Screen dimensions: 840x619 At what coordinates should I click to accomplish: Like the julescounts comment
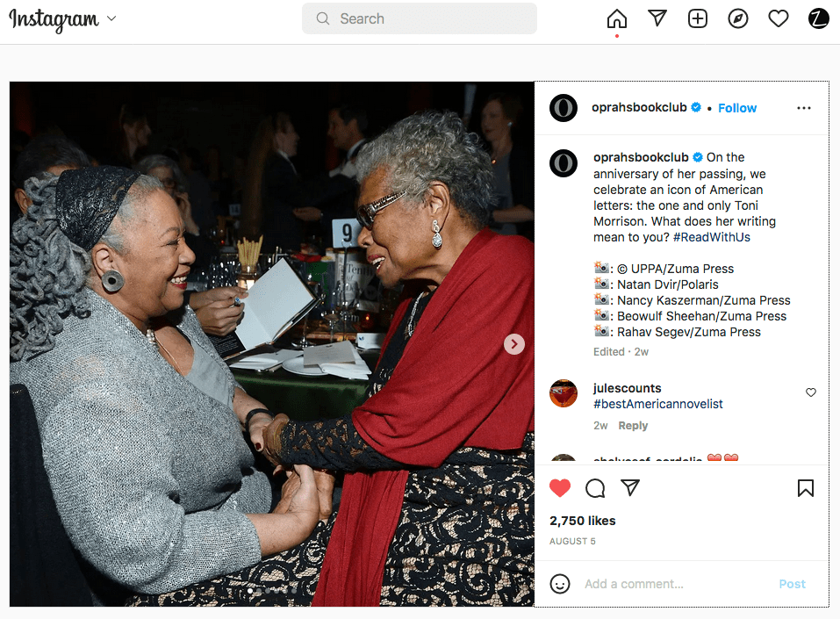tap(810, 392)
